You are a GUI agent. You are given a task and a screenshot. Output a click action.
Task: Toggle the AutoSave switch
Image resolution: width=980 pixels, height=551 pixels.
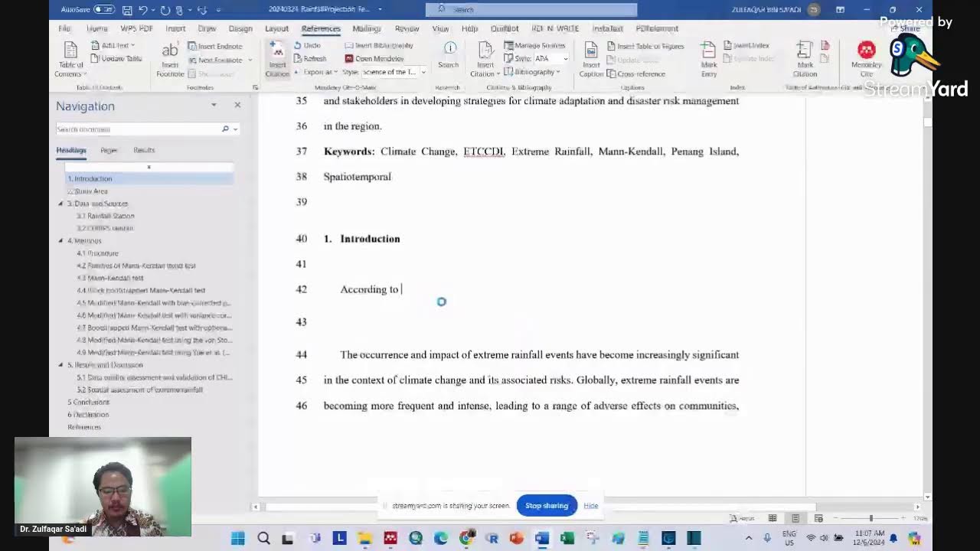point(104,9)
